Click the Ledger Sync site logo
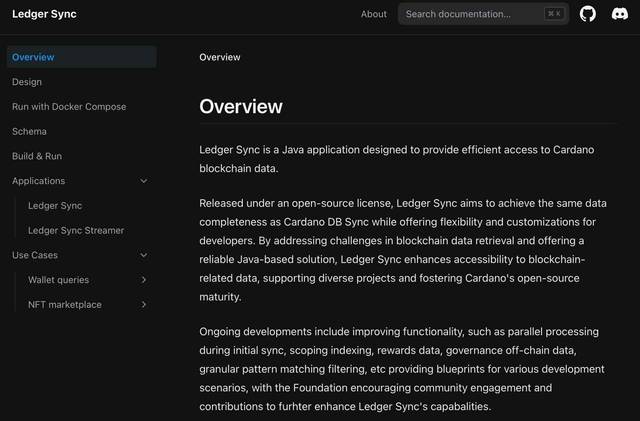This screenshot has height=421, width=640. point(44,14)
